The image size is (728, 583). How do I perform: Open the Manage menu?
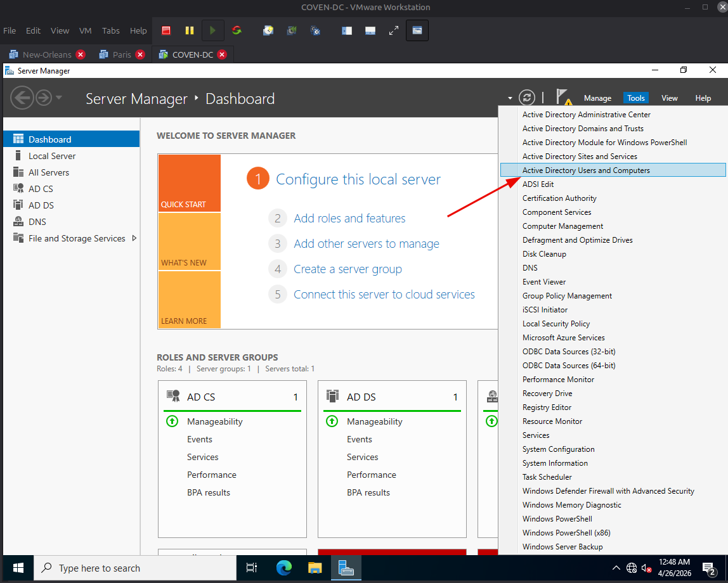tap(597, 98)
